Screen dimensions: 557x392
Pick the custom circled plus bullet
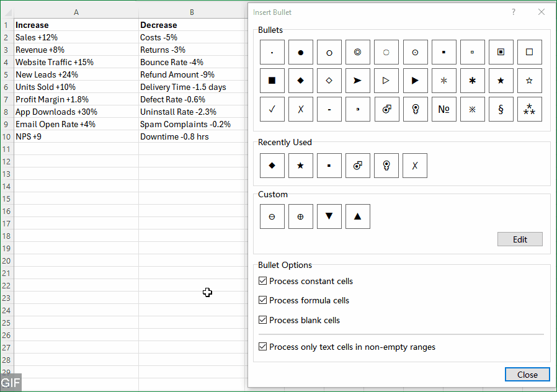(301, 216)
